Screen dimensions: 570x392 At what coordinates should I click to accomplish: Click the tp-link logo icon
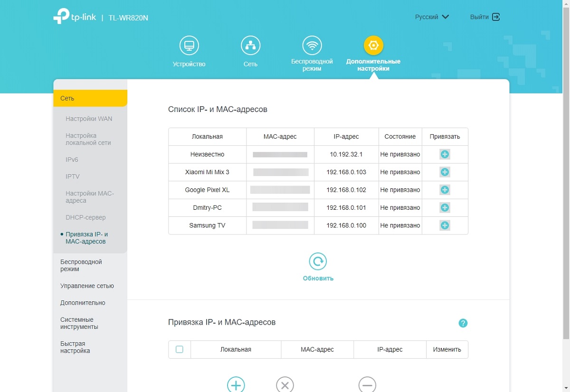click(x=61, y=16)
